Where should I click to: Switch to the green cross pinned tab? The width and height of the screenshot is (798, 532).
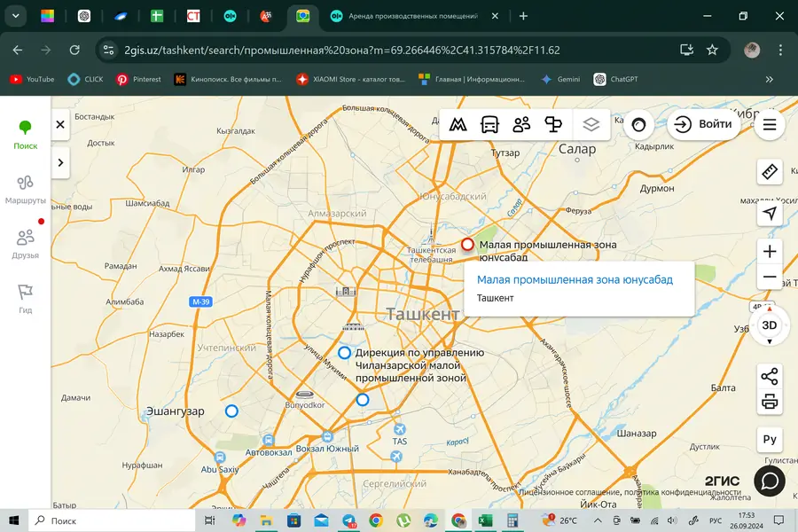coord(157,16)
